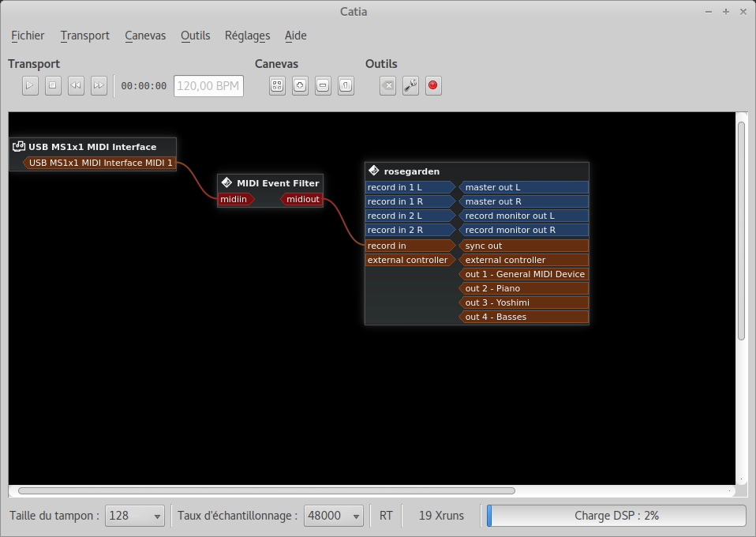Select 'out 1 - General MIDI Device' port
Screen dimensions: 756x537
524,274
